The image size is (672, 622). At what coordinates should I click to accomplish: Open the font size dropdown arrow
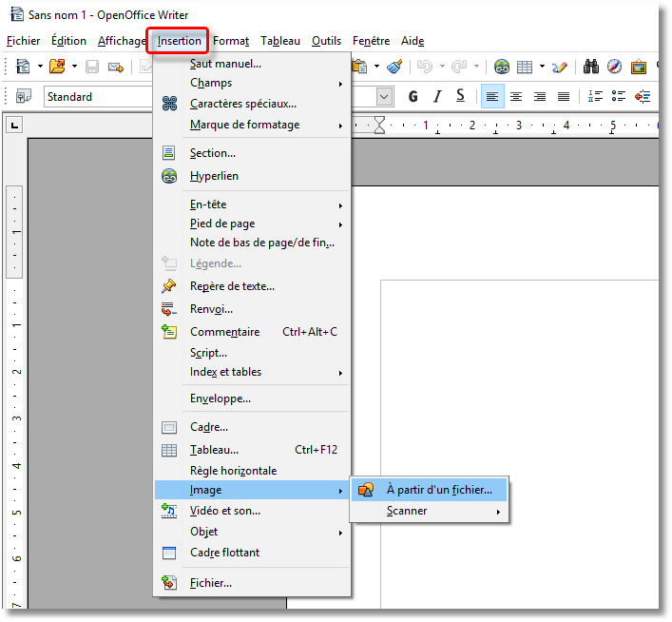384,96
